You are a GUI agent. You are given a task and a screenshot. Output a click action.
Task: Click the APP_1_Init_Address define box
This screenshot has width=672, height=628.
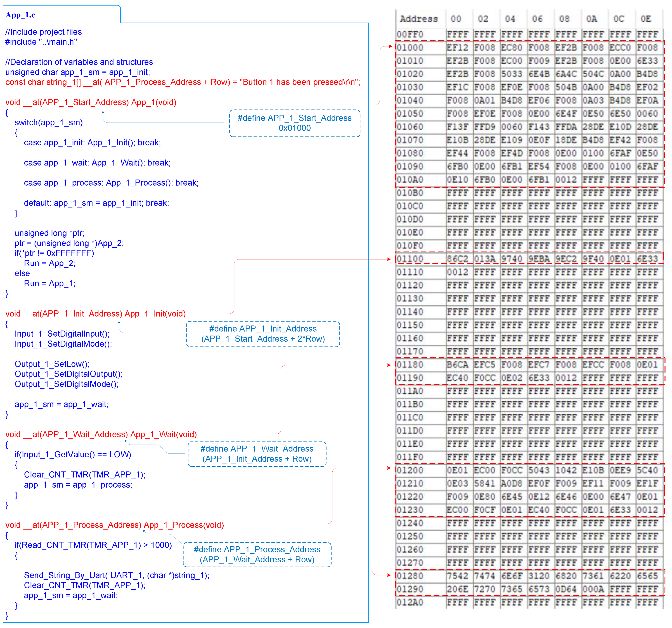coord(263,334)
